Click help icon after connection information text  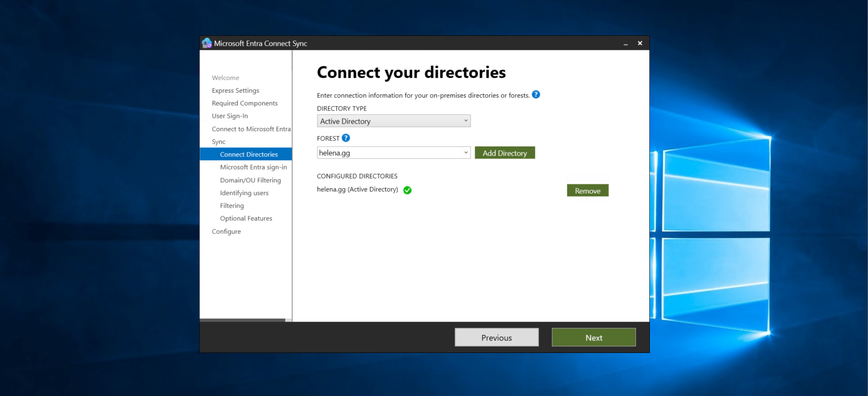point(536,95)
